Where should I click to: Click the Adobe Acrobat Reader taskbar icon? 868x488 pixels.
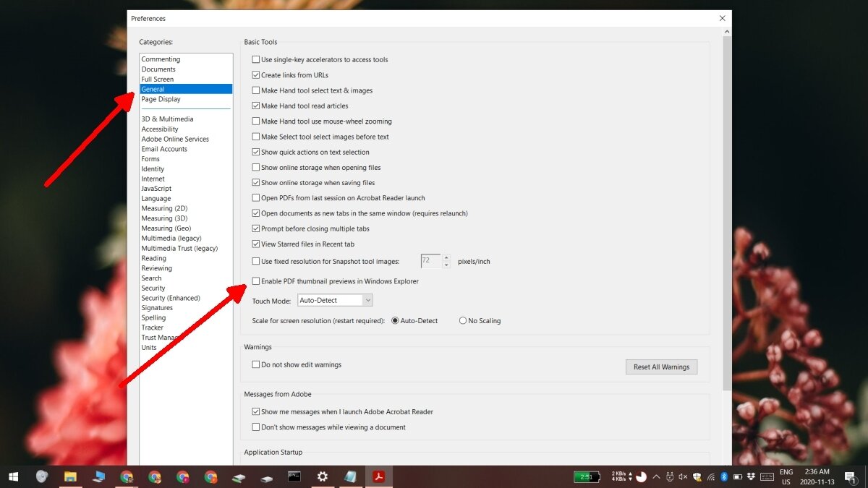(378, 476)
